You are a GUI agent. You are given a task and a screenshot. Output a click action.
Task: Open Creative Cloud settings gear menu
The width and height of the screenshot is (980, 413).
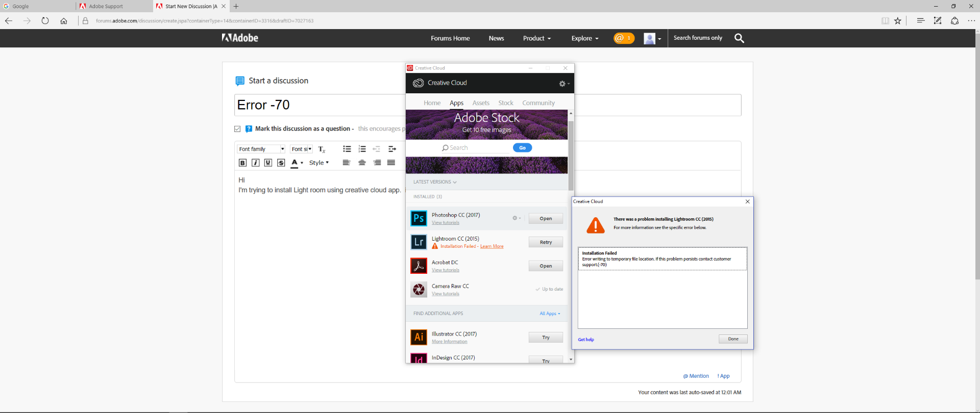[x=564, y=84]
